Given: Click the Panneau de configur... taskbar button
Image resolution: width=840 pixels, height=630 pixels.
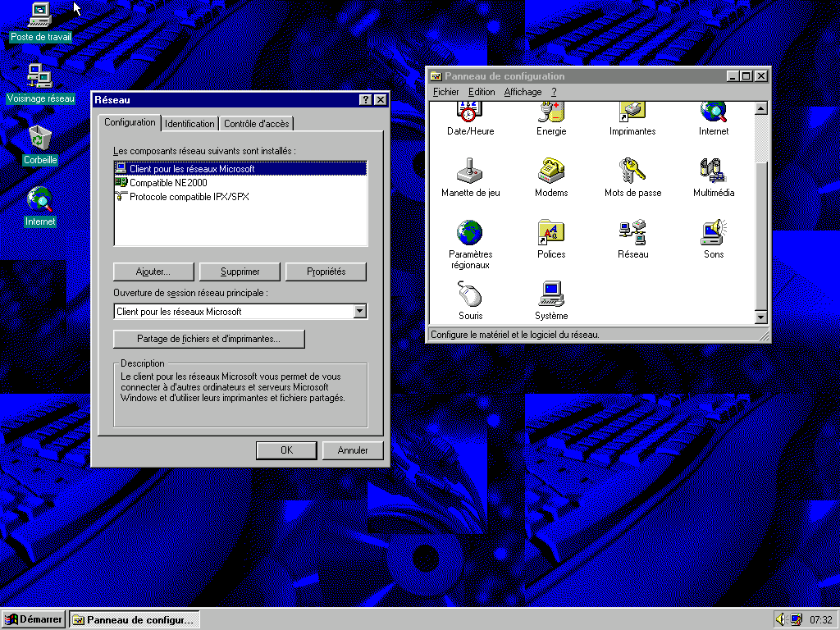Looking at the screenshot, I should point(134,620).
